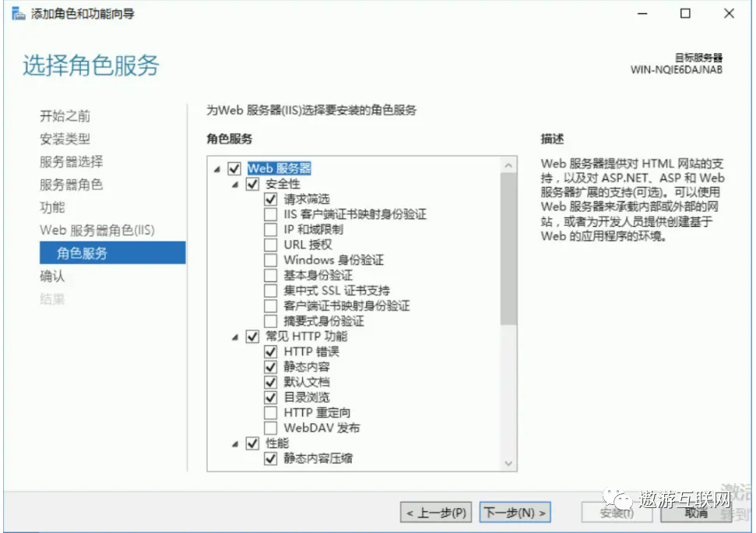The height and width of the screenshot is (533, 756).
Task: Enable URL 授权 role service
Action: pyautogui.click(x=270, y=244)
